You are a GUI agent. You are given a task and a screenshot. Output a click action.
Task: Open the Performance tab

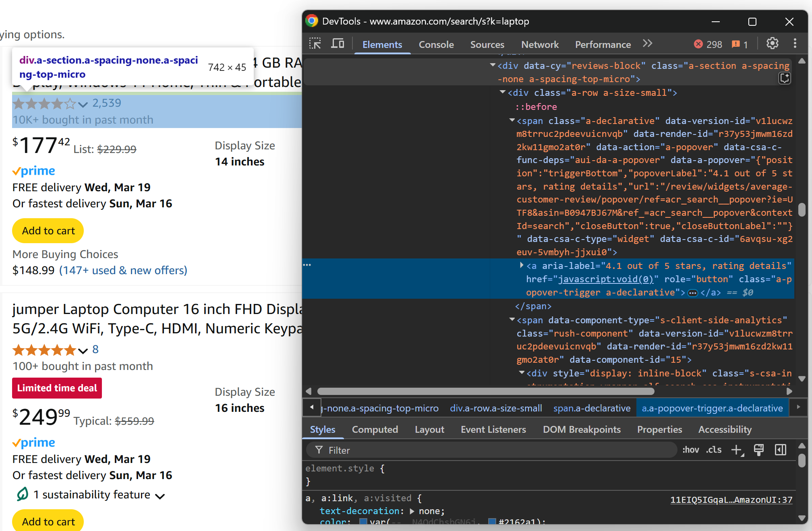point(603,44)
